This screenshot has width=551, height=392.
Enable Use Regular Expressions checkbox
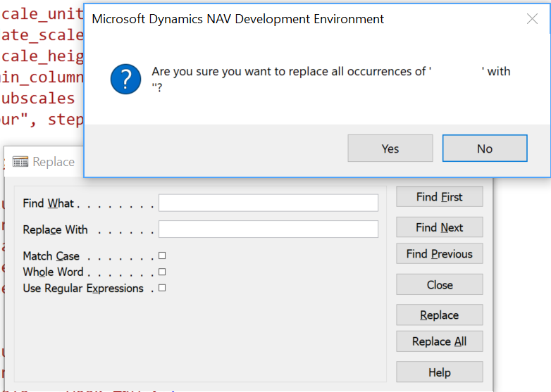(162, 288)
